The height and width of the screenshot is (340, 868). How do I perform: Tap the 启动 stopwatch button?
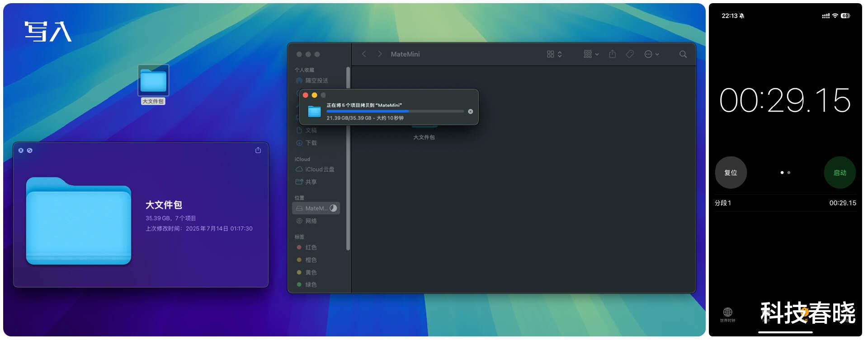[x=840, y=172]
